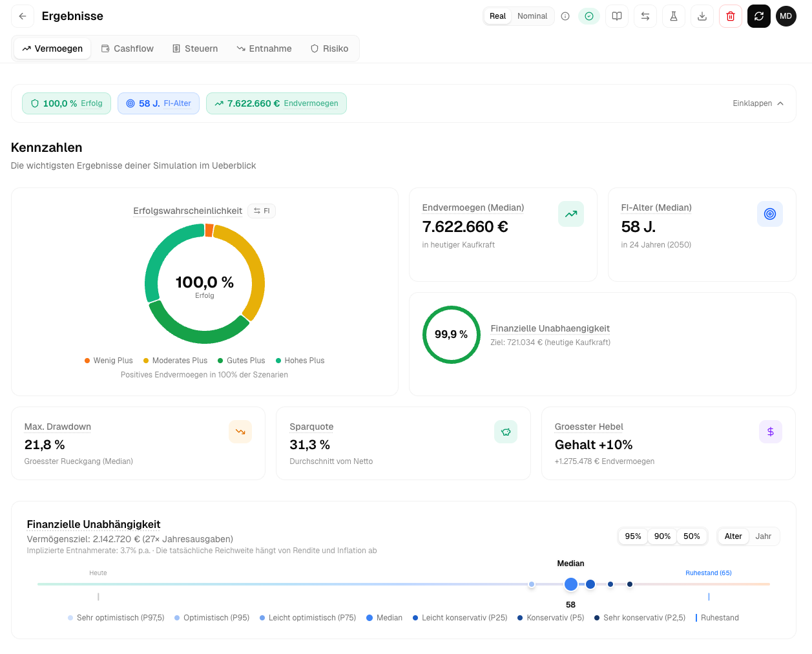Click the red trash delete icon
The height and width of the screenshot is (654, 812).
click(731, 16)
